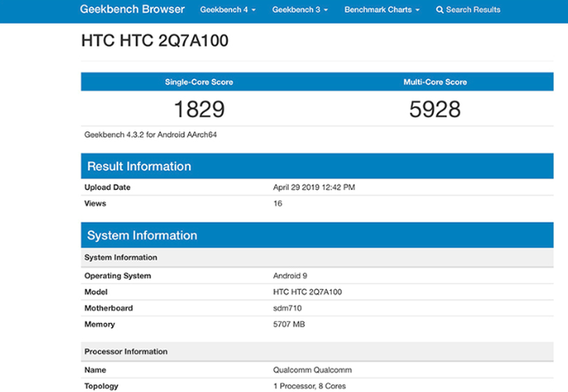The image size is (568, 392).
Task: Click the Operating System label
Action: (117, 276)
